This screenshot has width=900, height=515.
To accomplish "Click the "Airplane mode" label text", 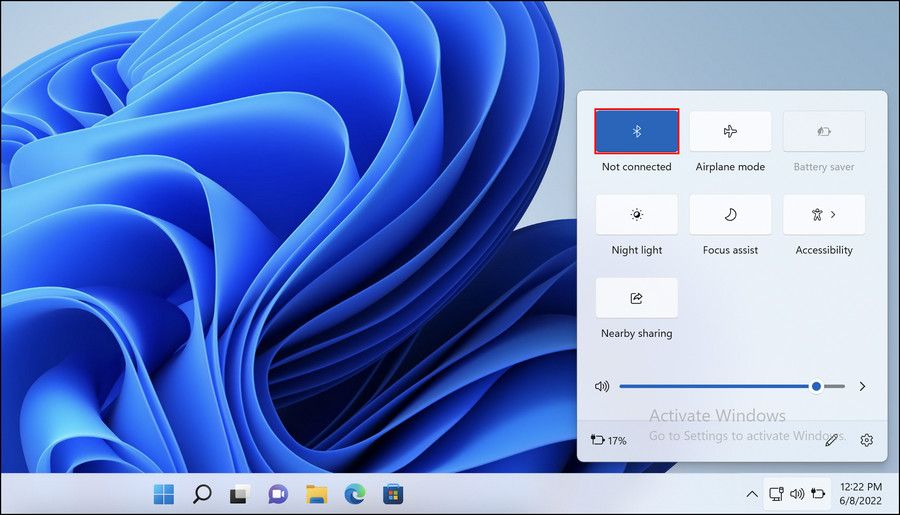I will click(x=730, y=166).
